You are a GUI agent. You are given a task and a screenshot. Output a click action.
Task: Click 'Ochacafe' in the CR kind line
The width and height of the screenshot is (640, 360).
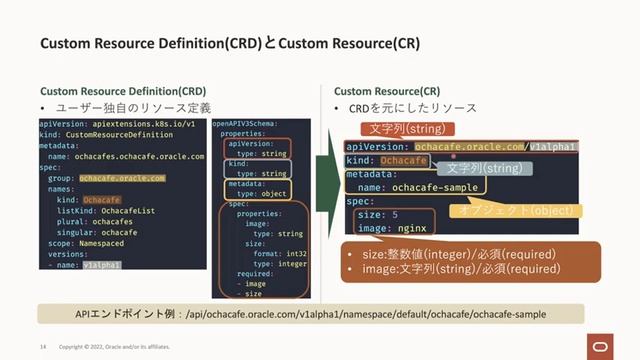404,160
